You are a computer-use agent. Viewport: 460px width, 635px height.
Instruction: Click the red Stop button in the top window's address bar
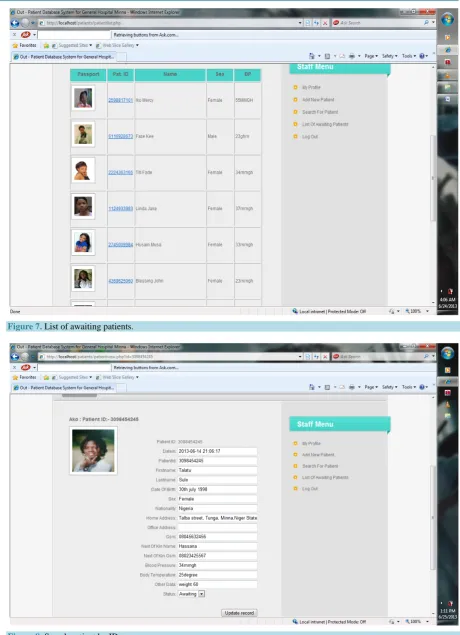point(325,23)
